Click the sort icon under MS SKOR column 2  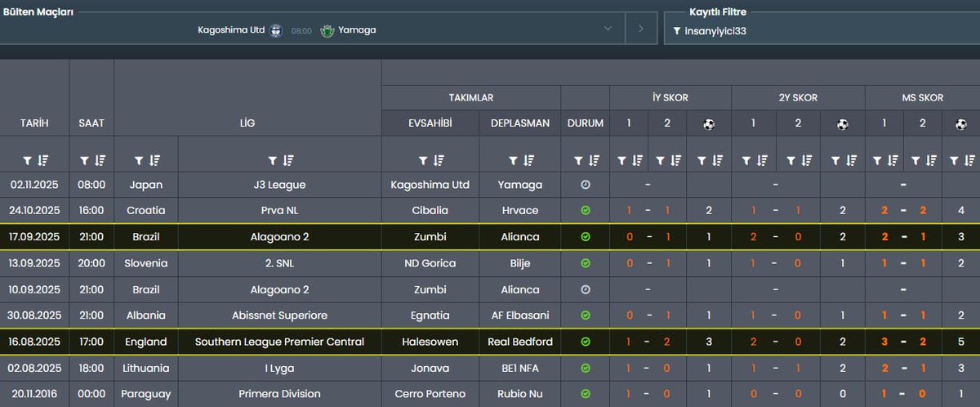tap(931, 160)
